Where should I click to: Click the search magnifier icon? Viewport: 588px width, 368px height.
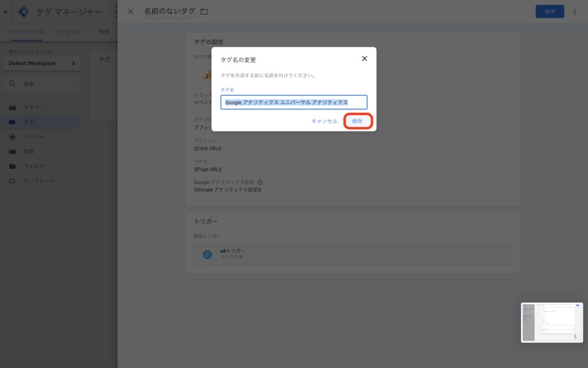pos(13,84)
